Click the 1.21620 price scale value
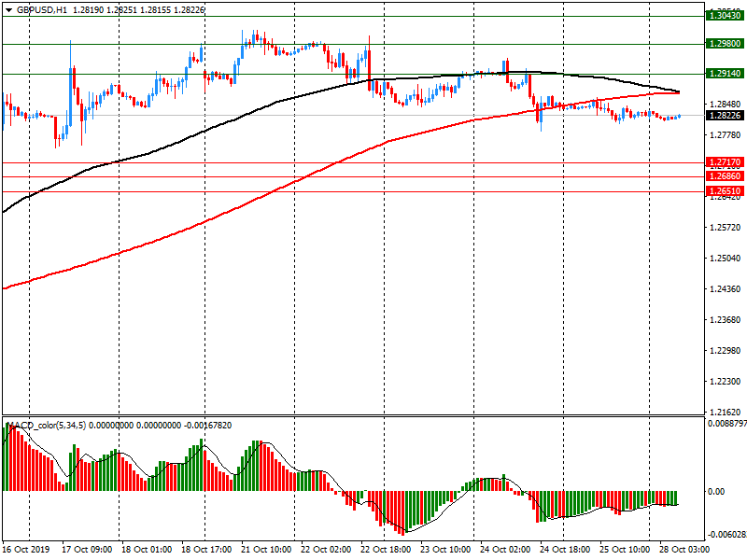Image resolution: width=747 pixels, height=560 pixels. click(x=726, y=412)
